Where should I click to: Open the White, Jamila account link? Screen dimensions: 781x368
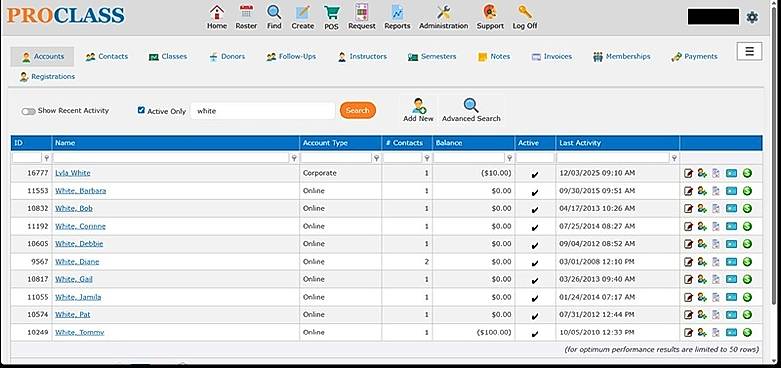[78, 297]
